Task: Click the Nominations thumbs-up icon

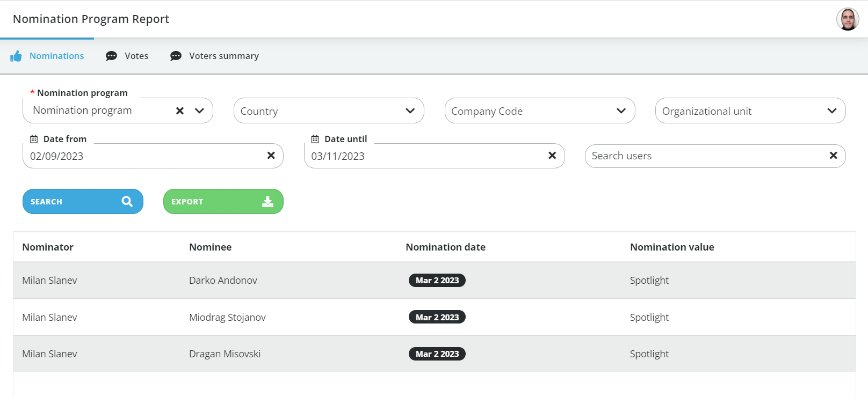Action: point(16,56)
